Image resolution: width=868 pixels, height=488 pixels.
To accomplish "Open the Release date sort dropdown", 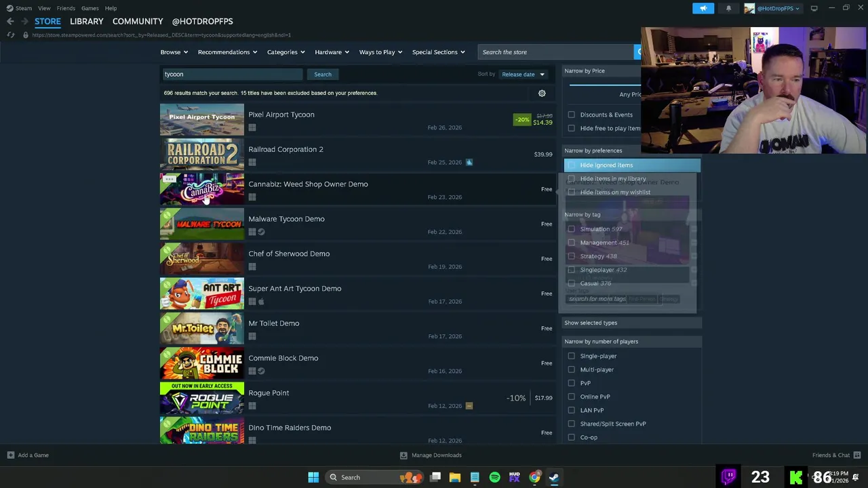I will click(523, 75).
